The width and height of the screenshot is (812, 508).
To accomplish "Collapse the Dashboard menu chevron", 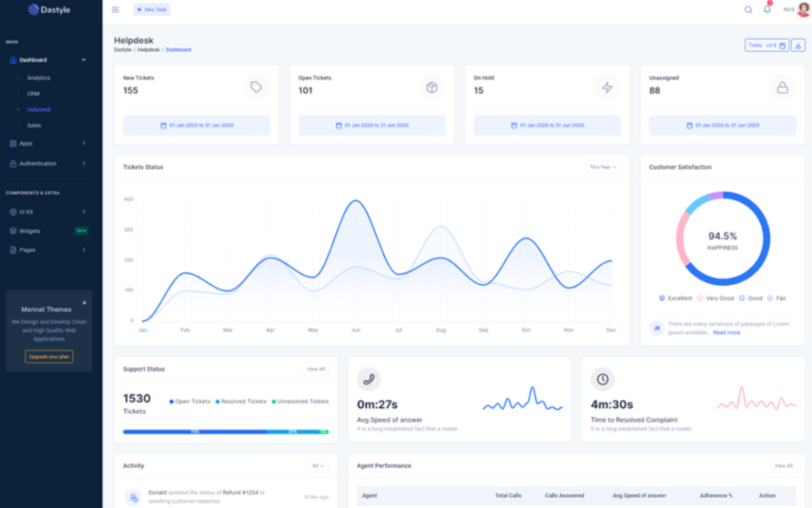I will 84,60.
